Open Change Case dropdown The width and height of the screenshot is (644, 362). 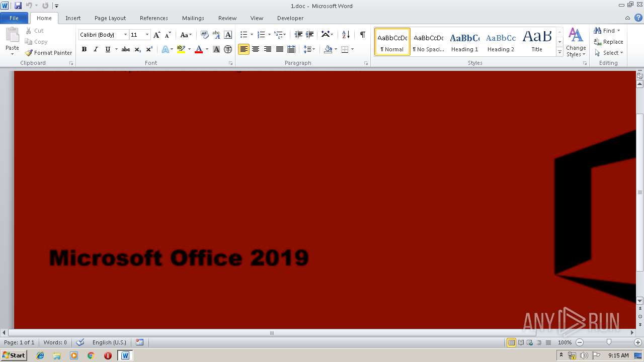tap(186, 35)
